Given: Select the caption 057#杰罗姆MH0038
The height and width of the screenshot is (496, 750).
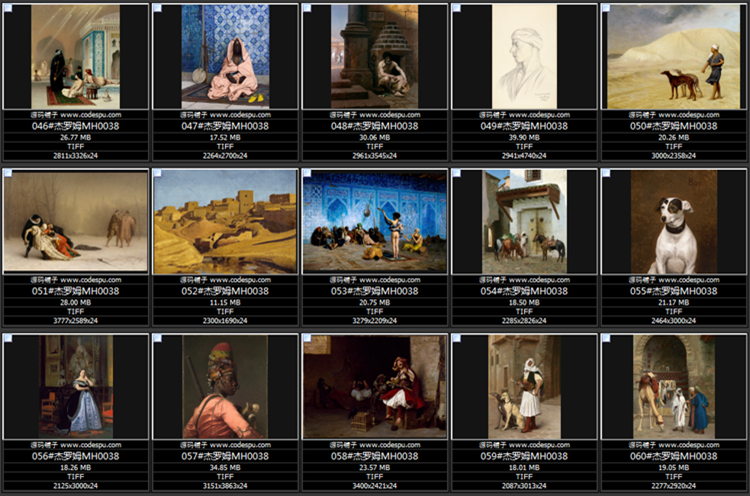Looking at the screenshot, I should coord(225,456).
